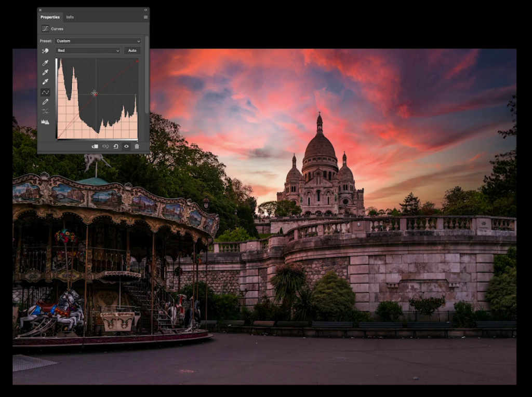Screen dimensions: 532x397
Task: Close the Properties panel
Action: coord(40,10)
